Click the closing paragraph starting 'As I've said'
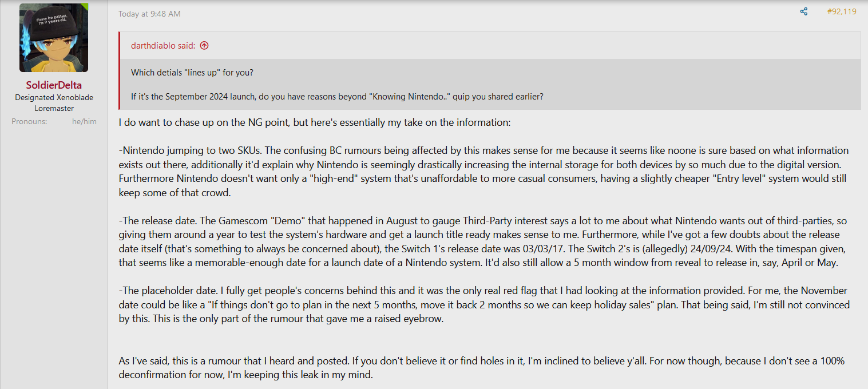Image resolution: width=868 pixels, height=389 pixels. click(x=482, y=368)
